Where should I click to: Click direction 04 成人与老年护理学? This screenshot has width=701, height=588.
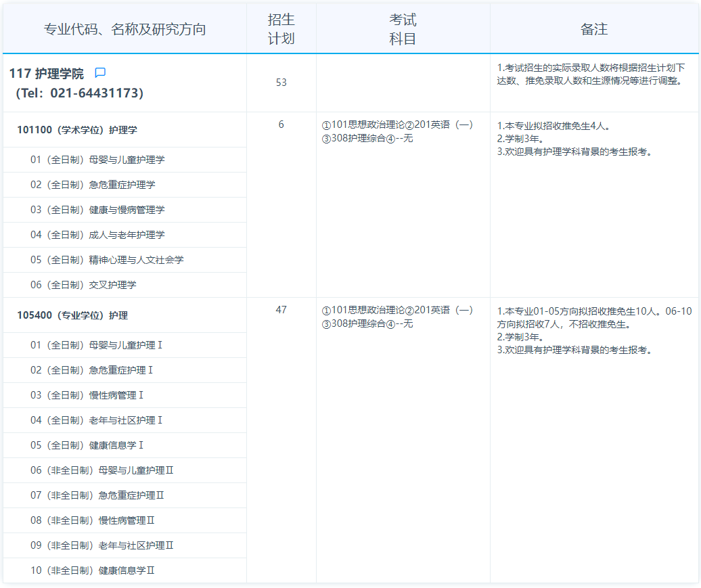tap(97, 235)
